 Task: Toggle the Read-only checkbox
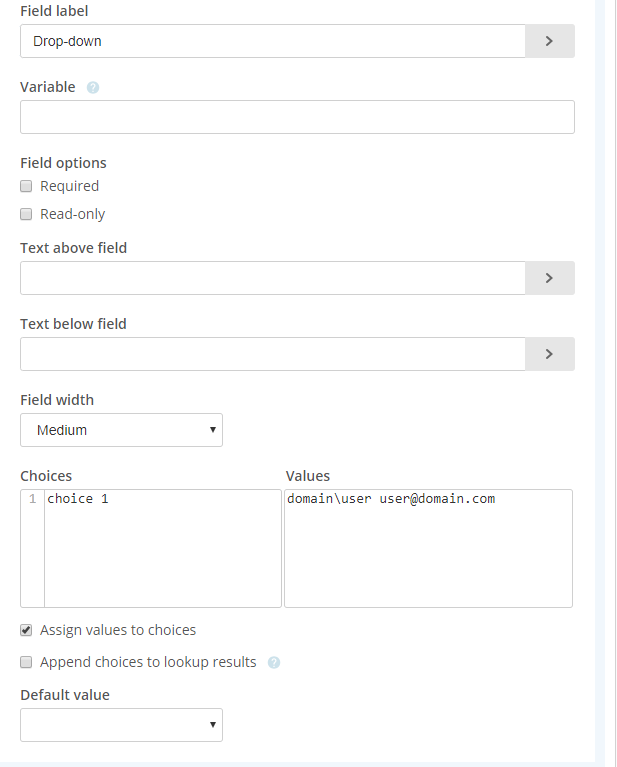(27, 214)
